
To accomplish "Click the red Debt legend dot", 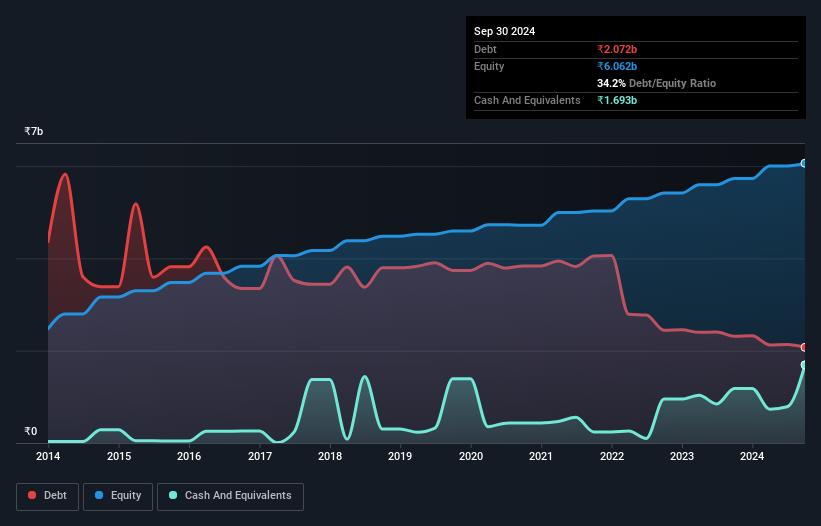I will coord(32,495).
